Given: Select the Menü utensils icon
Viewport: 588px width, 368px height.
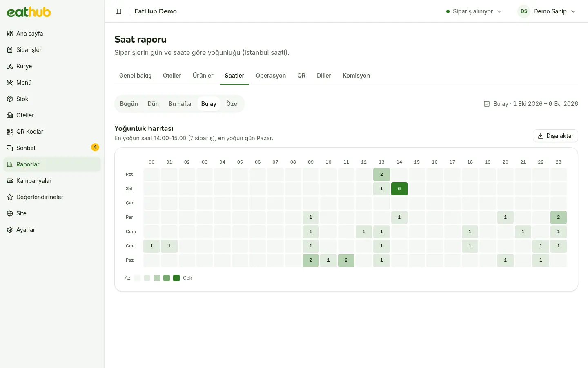Looking at the screenshot, I should tap(10, 83).
